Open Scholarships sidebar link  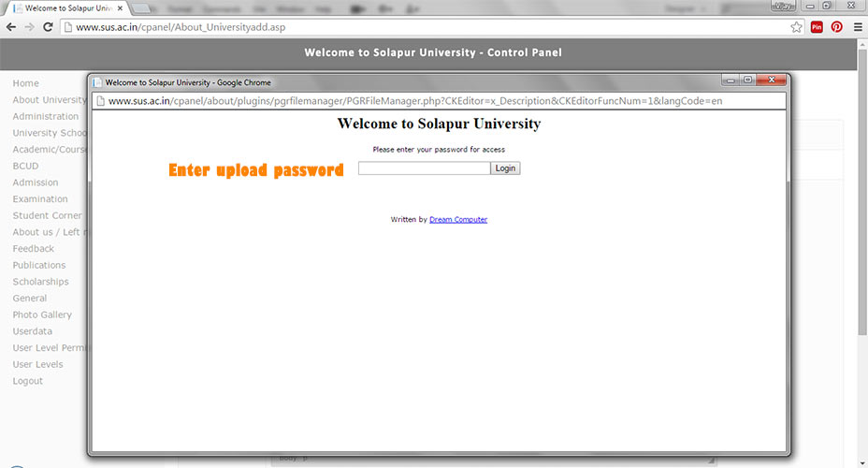[x=40, y=282]
